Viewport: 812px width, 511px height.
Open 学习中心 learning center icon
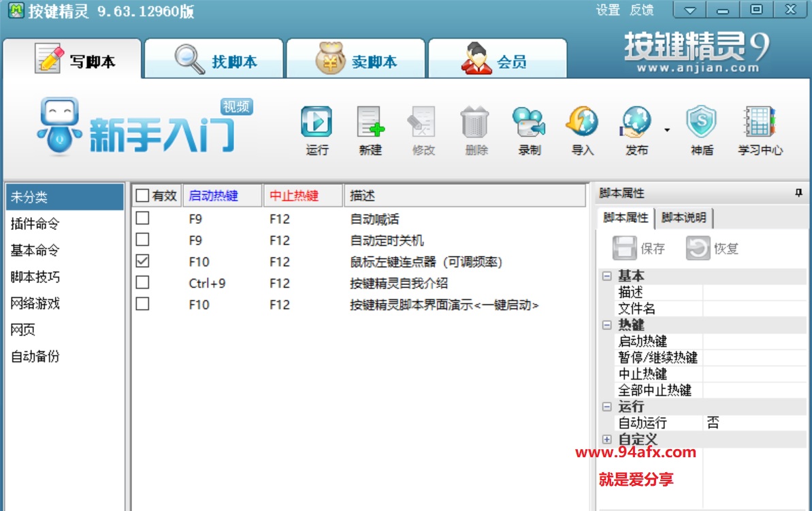(x=759, y=122)
